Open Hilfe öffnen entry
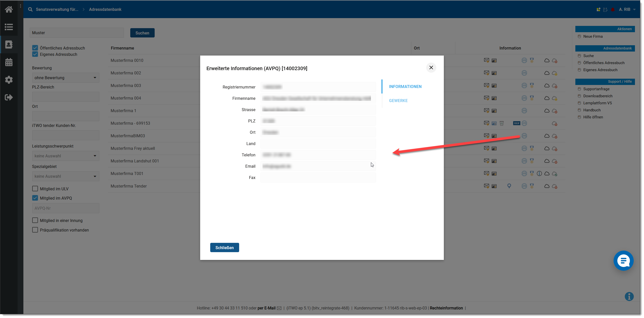 (x=593, y=117)
